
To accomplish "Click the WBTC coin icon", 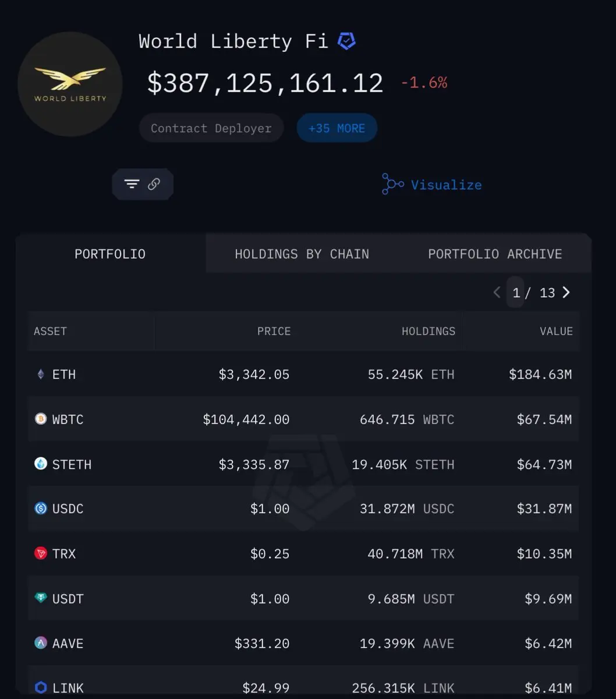I will (41, 419).
